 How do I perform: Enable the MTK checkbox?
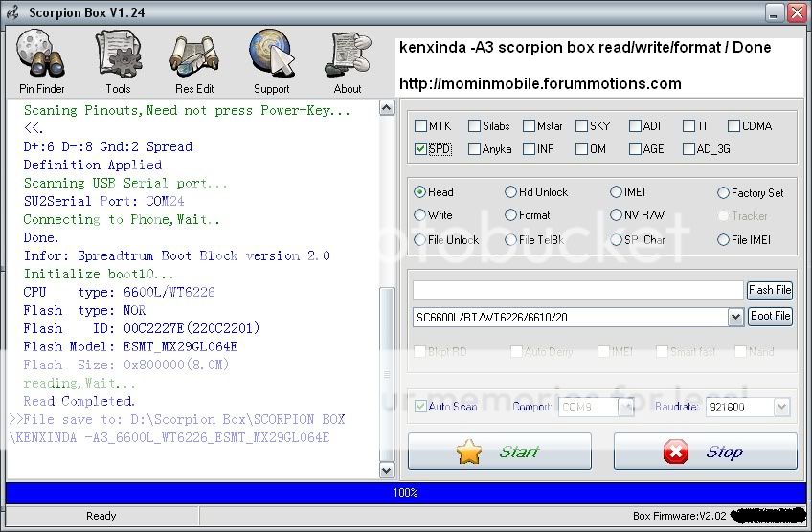click(x=420, y=125)
